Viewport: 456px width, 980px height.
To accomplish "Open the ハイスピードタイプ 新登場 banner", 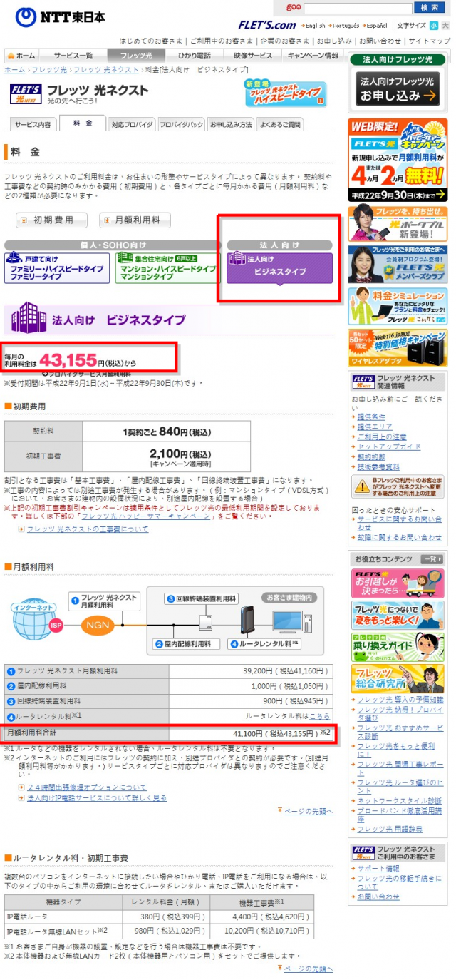I will click(x=285, y=93).
